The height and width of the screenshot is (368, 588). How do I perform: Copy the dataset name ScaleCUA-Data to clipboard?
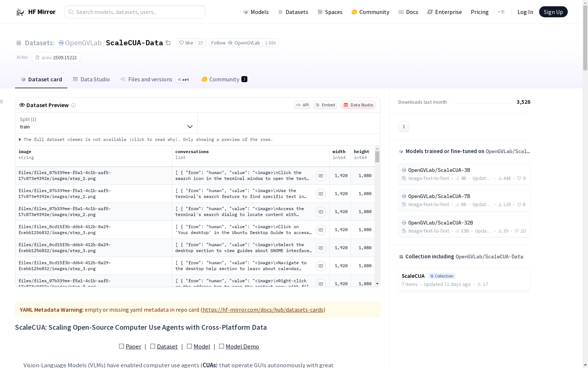pyautogui.click(x=168, y=43)
